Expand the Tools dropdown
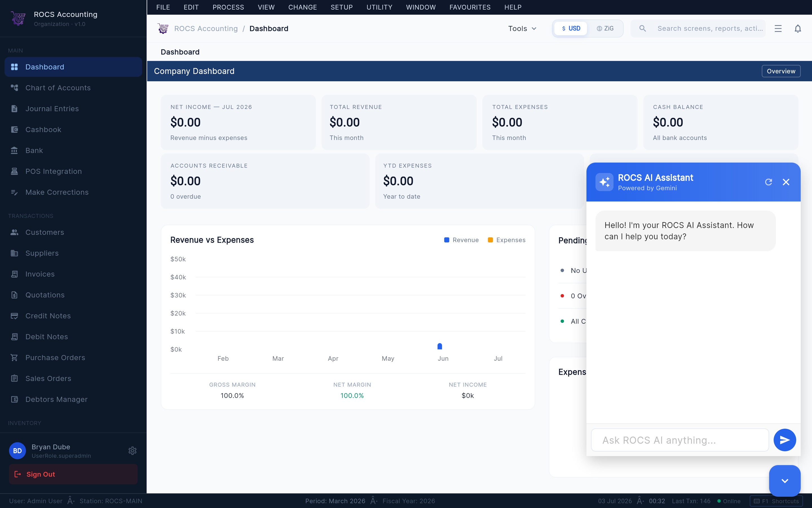Image resolution: width=812 pixels, height=508 pixels. point(522,29)
